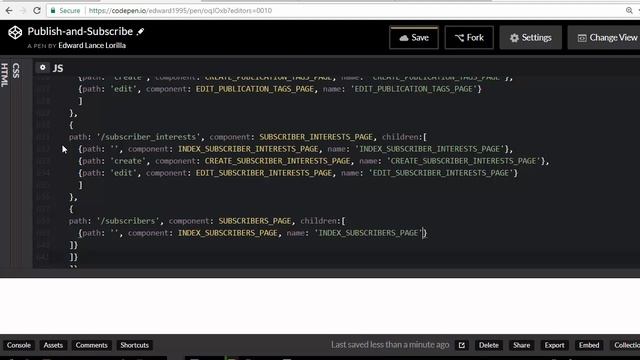Viewport: 640px width, 360px height.
Task: Switch to the CSS editor tab
Action: 16,71
